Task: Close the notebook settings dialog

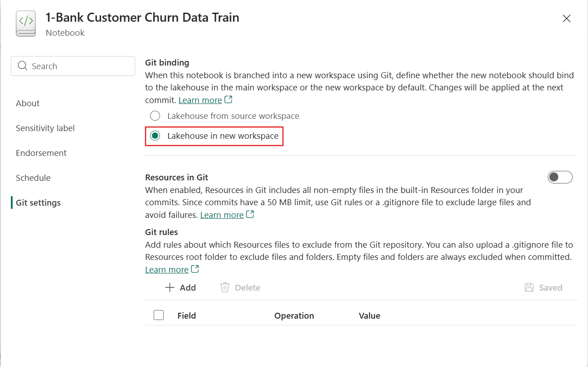Action: pyautogui.click(x=566, y=19)
